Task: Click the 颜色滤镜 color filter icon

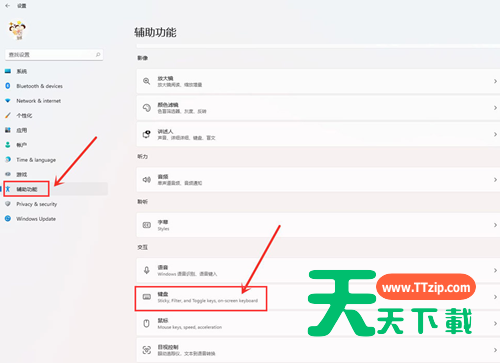Action: click(147, 108)
